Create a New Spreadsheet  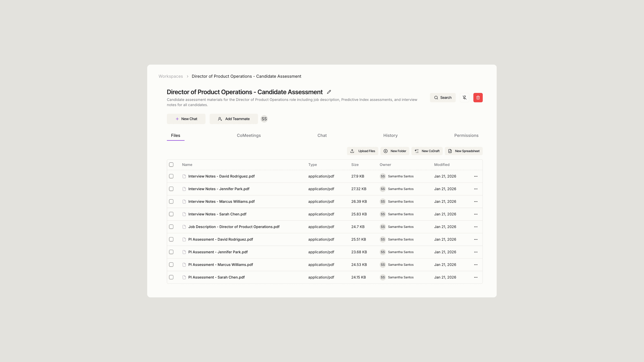[464, 151]
